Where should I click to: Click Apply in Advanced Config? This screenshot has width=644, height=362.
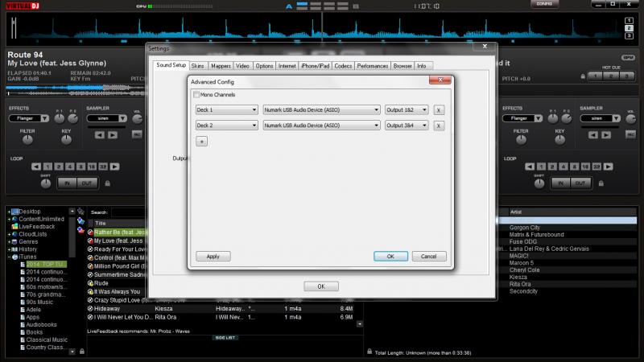pos(213,256)
